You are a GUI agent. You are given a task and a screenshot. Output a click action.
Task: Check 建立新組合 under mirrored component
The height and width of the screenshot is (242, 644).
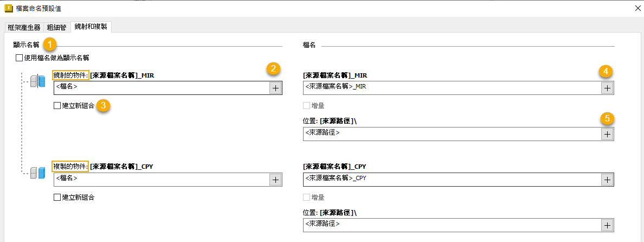(57, 106)
